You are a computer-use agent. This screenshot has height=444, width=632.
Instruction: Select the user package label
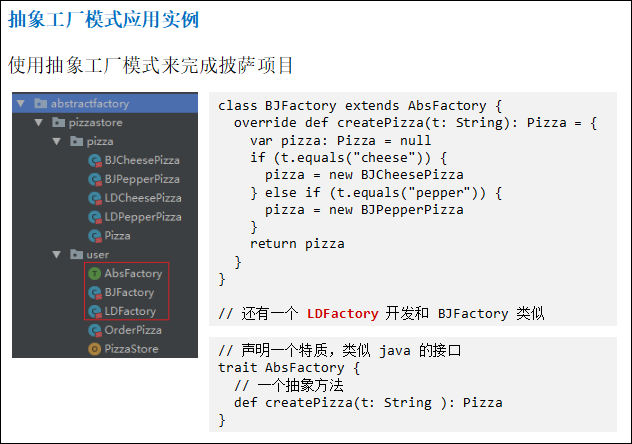(x=98, y=255)
